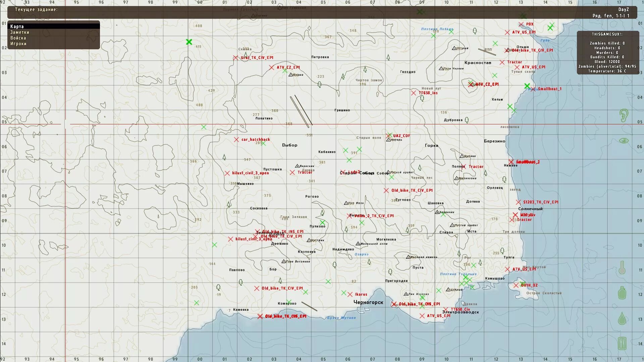The width and height of the screenshot is (644, 362).
Task: Click the Smallboat_1 marker east of Хельм
Action: [533, 89]
